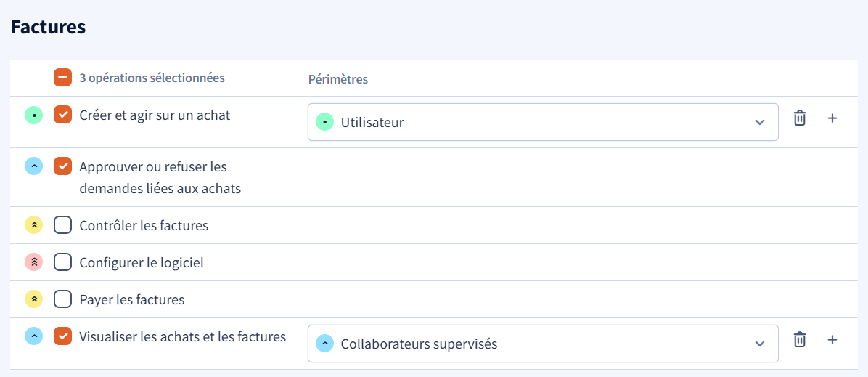Open the Collaborateurs supervisés dropdown
868x377 pixels.
tap(543, 344)
